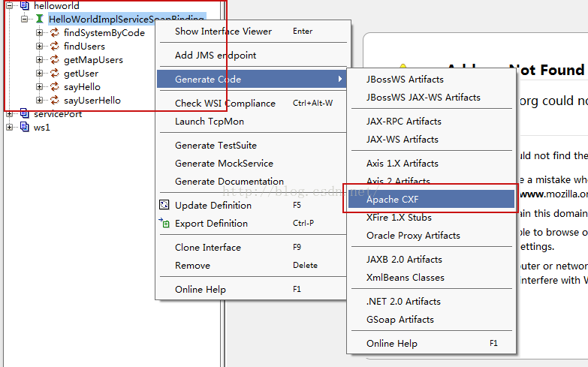Collapse the helloworld project node
Screen dimensions: 588x367
[9, 5]
